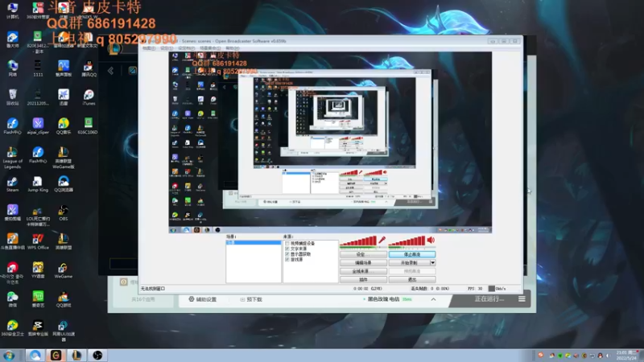Launch the 爱奇艺 desktop shortcut
This screenshot has height=362, width=644.
(x=38, y=299)
